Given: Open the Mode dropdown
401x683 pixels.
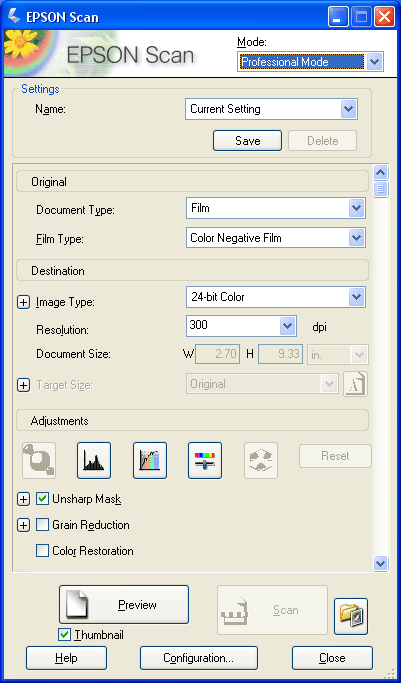Looking at the screenshot, I should (x=310, y=62).
